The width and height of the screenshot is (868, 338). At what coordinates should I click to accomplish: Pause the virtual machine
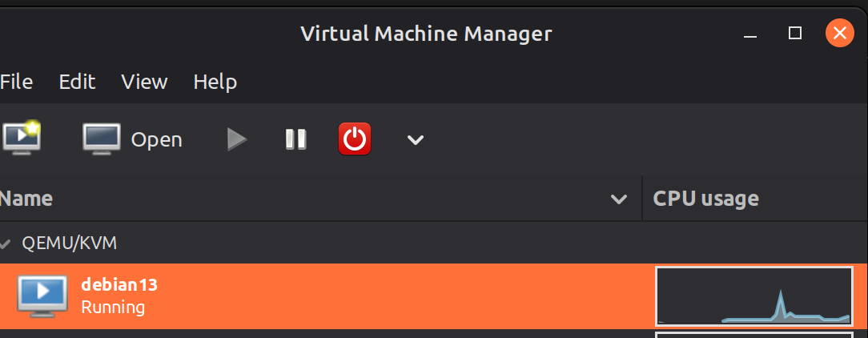[295, 139]
